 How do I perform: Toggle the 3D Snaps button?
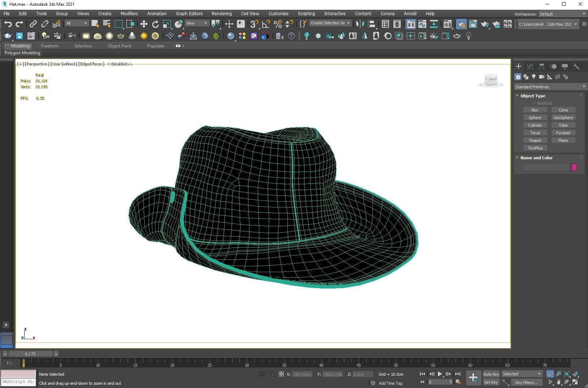[255, 24]
